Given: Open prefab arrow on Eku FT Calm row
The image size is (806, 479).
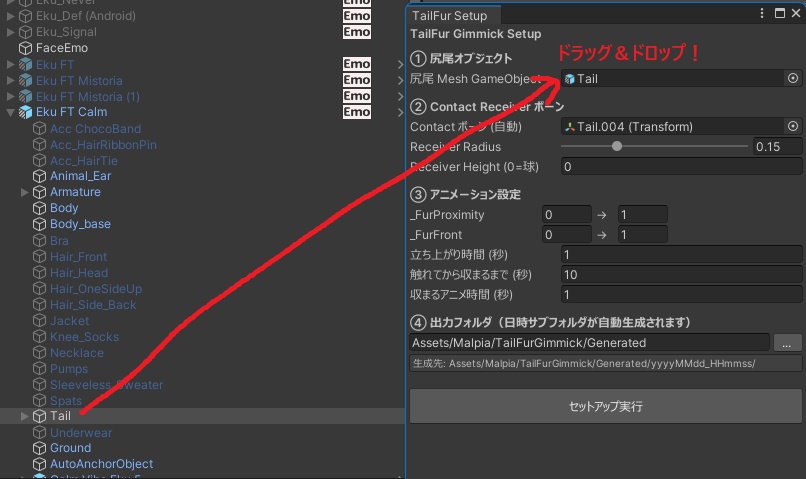Looking at the screenshot, I should click(400, 112).
